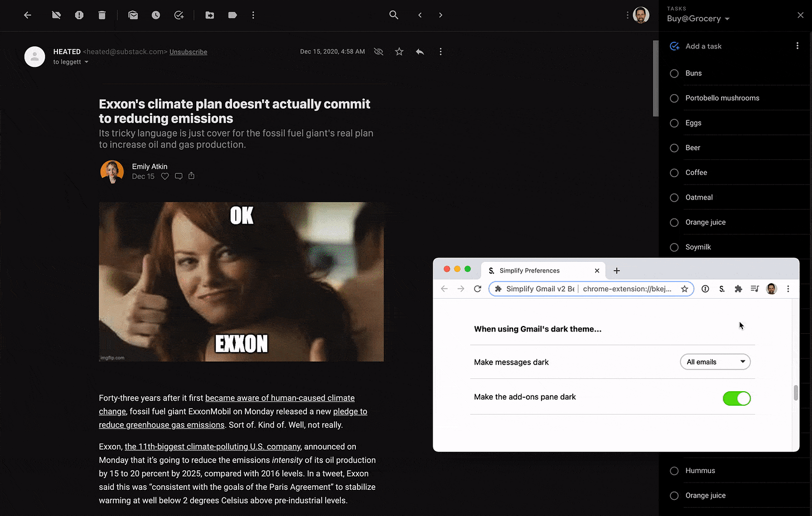812x516 pixels.
Task: Share the post using the share icon
Action: (191, 176)
